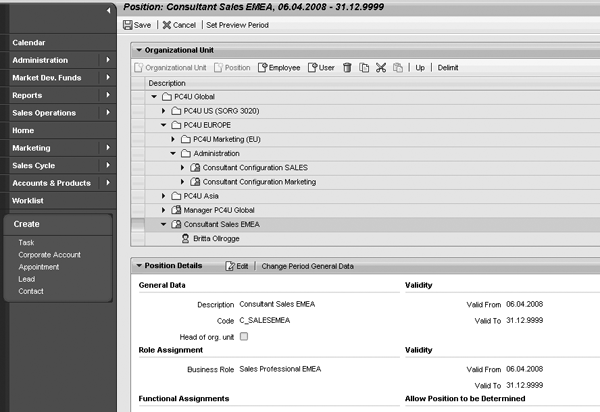Click Manager PC4U Global position icon
Viewport: 600px width, 412px height.
(176, 210)
